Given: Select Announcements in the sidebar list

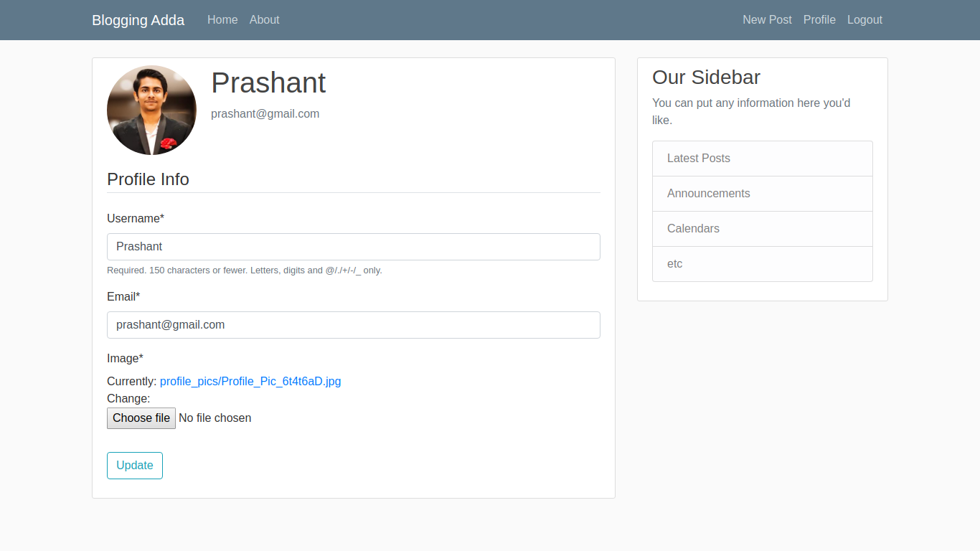Looking at the screenshot, I should point(709,194).
